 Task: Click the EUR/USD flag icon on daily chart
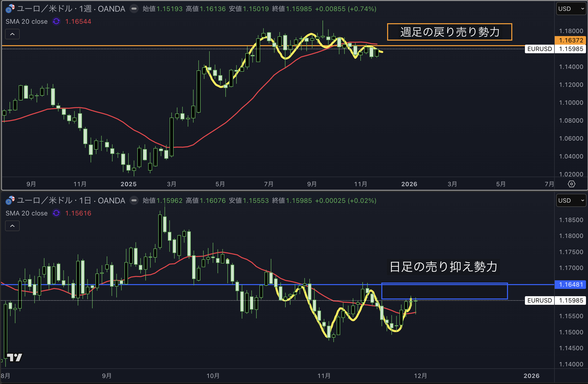[10, 201]
